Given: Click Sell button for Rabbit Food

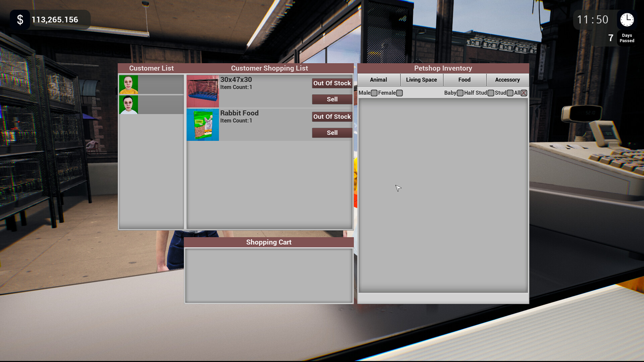Looking at the screenshot, I should tap(332, 133).
